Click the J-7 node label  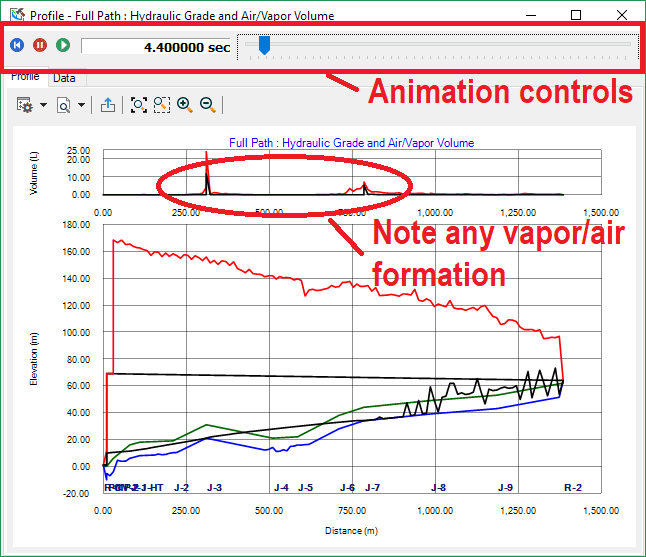[372, 488]
